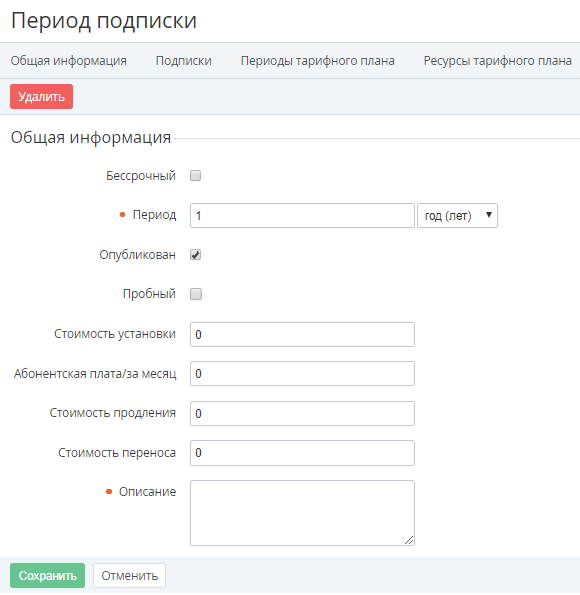The image size is (580, 595).
Task: Tick the Пробный checkbox
Action: tap(195, 294)
